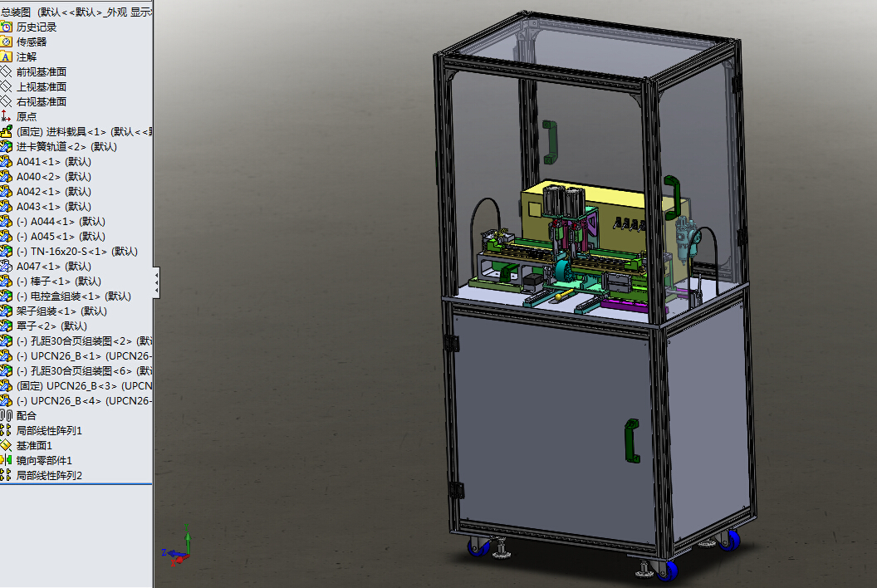Viewport: 877px width, 588px height.
Task: Click the feature tree panel collapse handle
Action: click(157, 282)
